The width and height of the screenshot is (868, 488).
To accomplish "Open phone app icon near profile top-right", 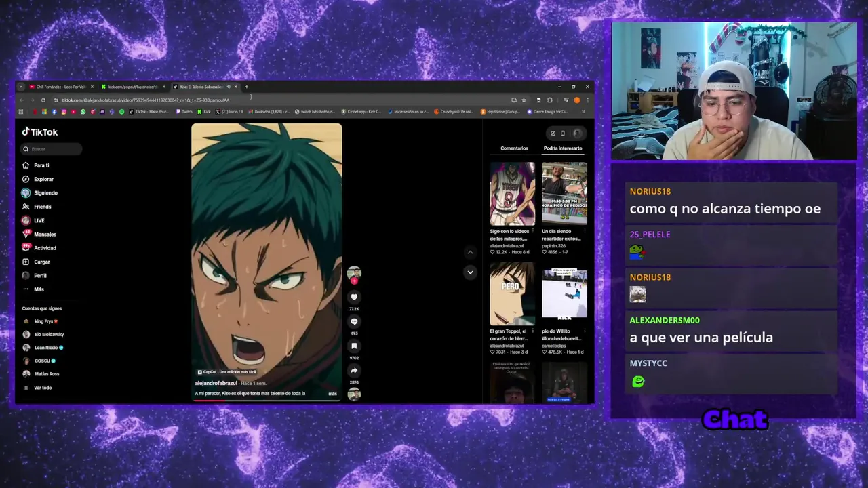I will click(562, 134).
